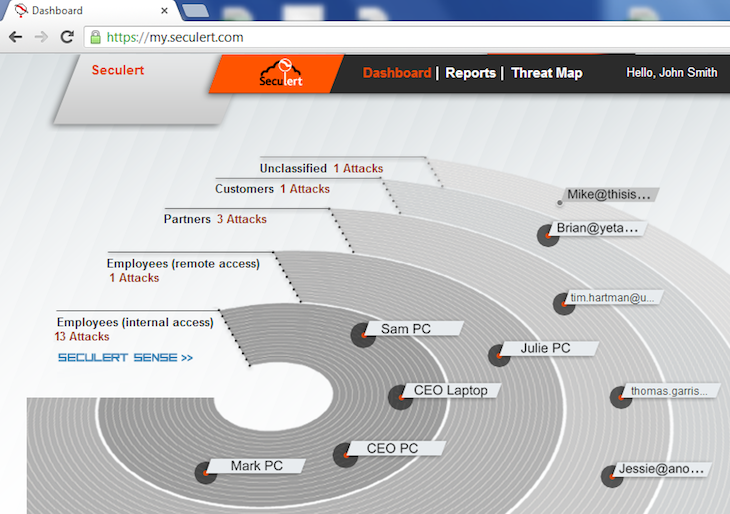Image resolution: width=730 pixels, height=514 pixels.
Task: Click the Hello, John Smith greeting
Action: (x=671, y=72)
